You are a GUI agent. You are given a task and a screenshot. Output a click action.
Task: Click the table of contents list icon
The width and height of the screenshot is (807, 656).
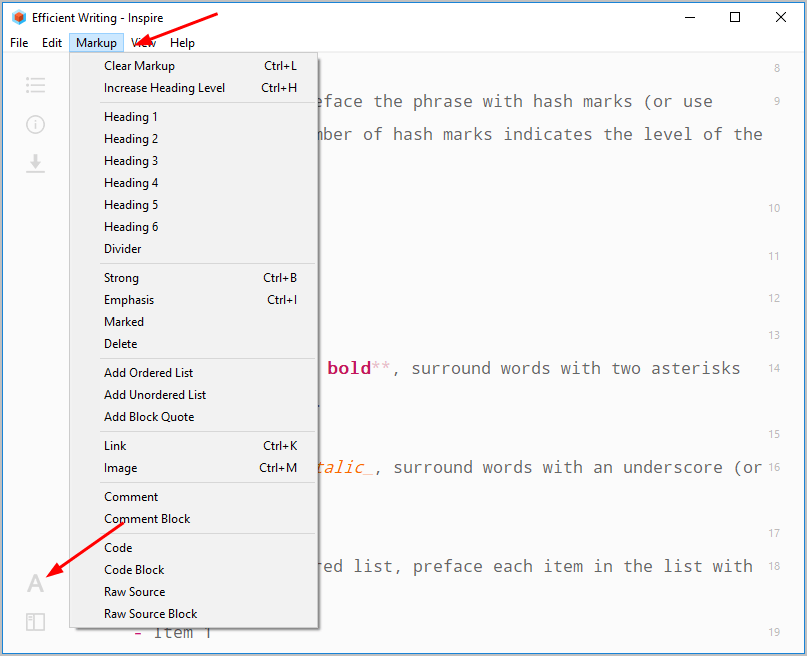[x=36, y=85]
